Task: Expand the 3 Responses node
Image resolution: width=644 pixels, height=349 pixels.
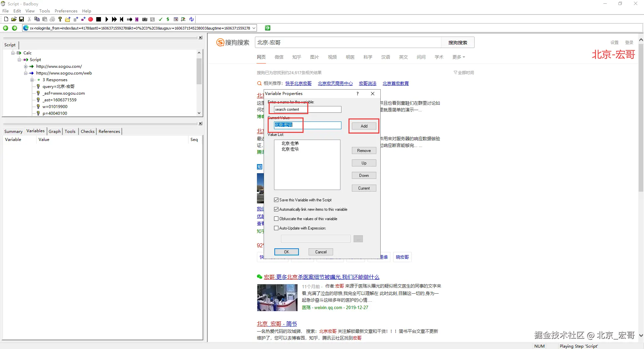Action: click(x=32, y=80)
